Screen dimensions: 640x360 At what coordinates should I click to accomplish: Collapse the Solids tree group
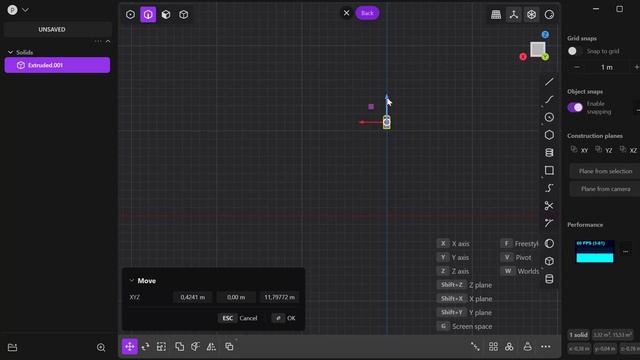[10, 52]
